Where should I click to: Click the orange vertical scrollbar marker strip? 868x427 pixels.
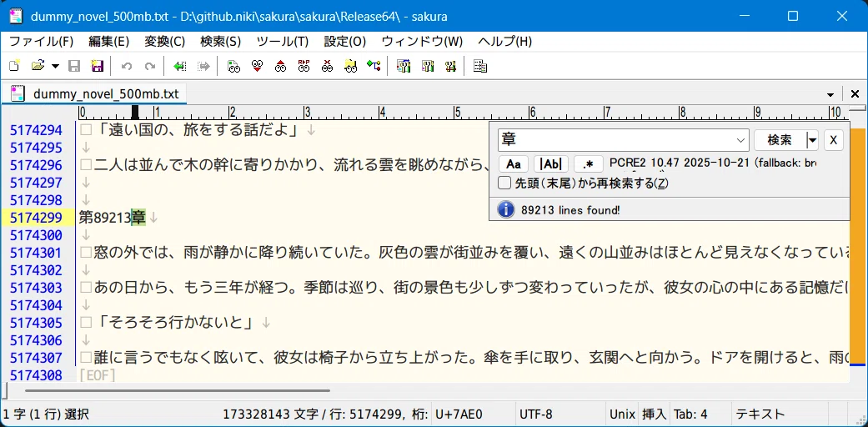click(857, 246)
